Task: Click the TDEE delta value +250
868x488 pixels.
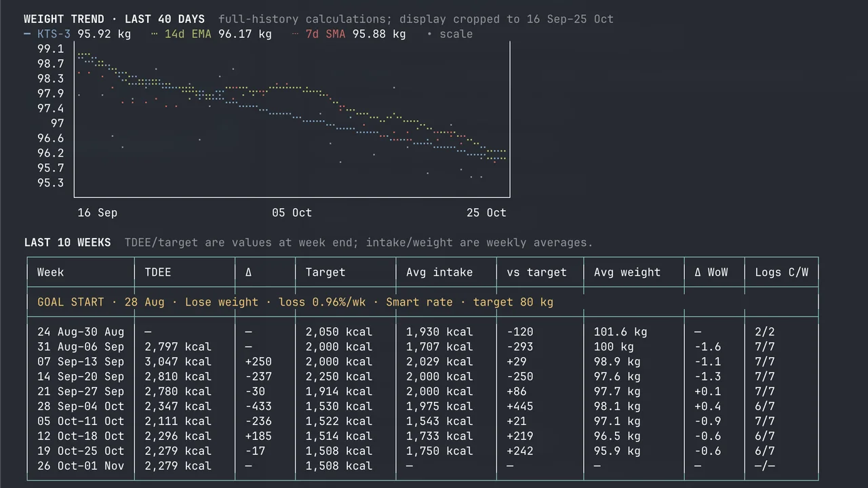Action: [258, 362]
